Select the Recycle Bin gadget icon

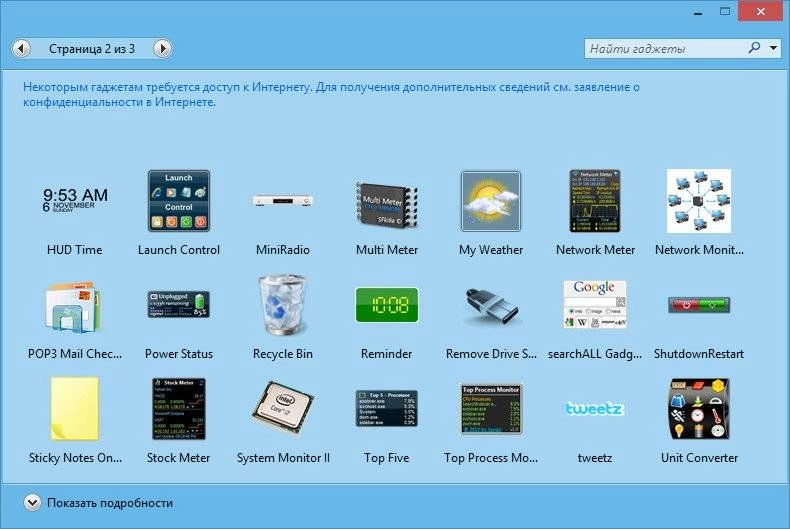[x=283, y=305]
